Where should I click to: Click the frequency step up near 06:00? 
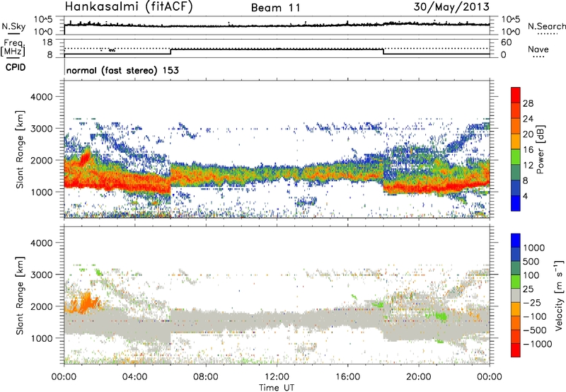click(171, 52)
